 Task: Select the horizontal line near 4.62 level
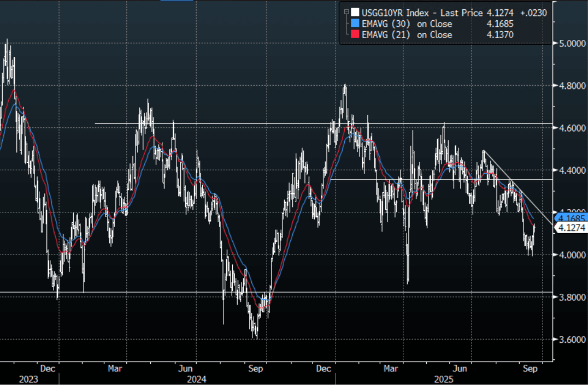[219, 123]
